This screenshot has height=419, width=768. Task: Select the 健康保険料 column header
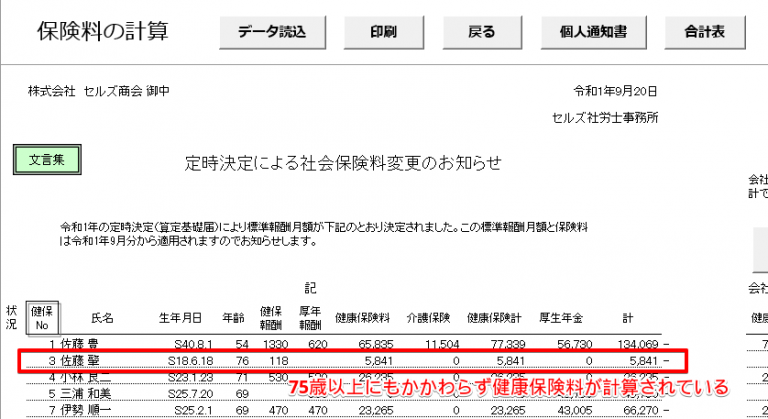click(362, 318)
